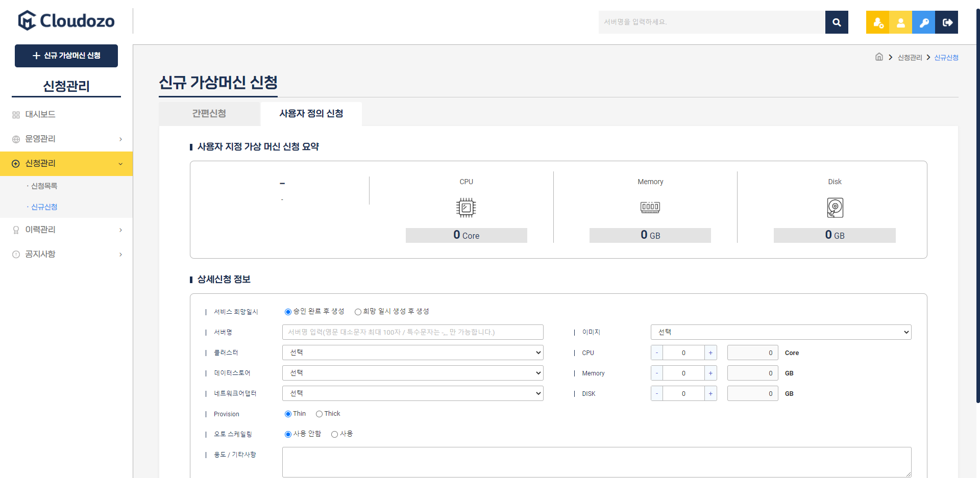The height and width of the screenshot is (478, 980).
Task: Click the magnifier search icon button
Action: pyautogui.click(x=836, y=22)
